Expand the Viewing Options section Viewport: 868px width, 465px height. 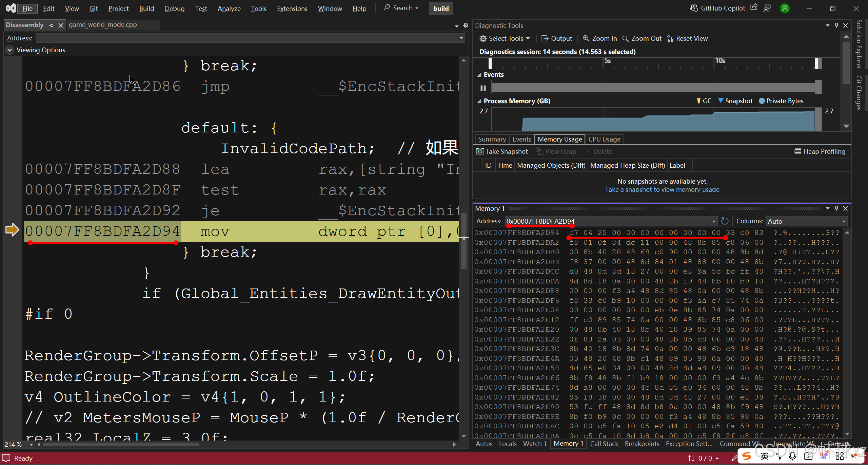coord(9,50)
